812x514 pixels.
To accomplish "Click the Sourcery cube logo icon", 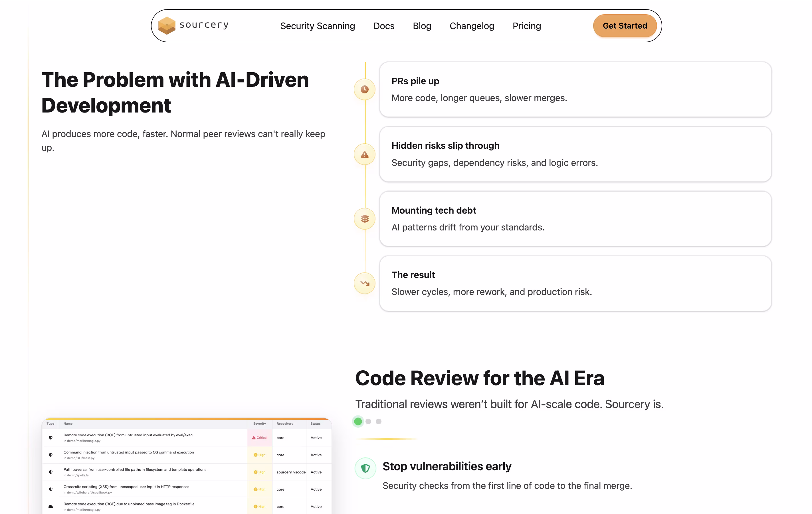I will (167, 26).
